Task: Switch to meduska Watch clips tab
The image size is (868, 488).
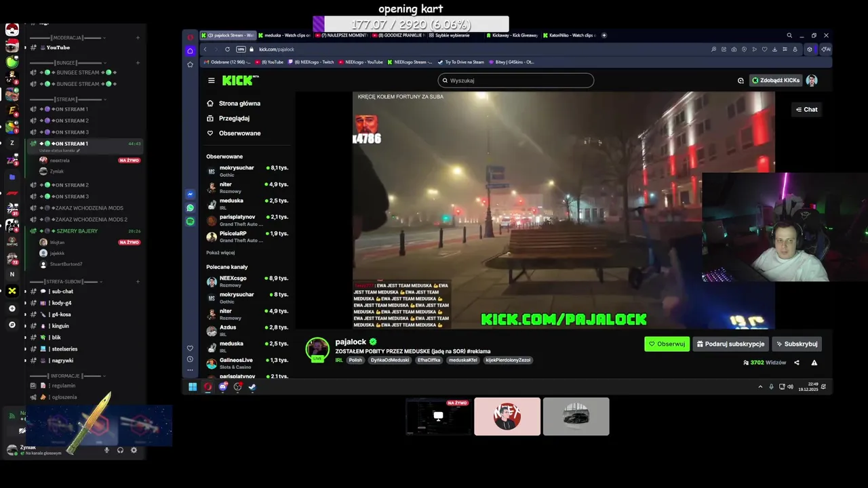Action: click(x=283, y=35)
